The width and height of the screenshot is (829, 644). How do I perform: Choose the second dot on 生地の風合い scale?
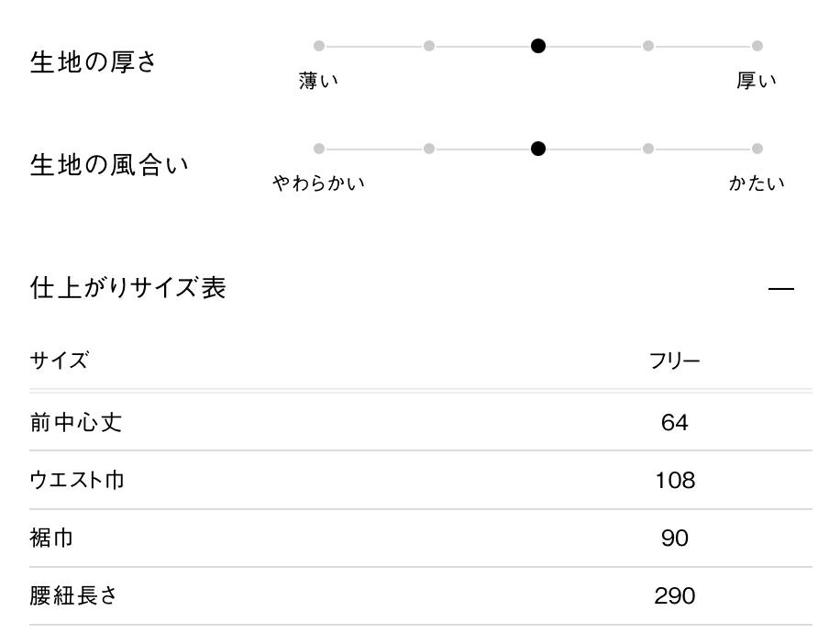coord(429,149)
